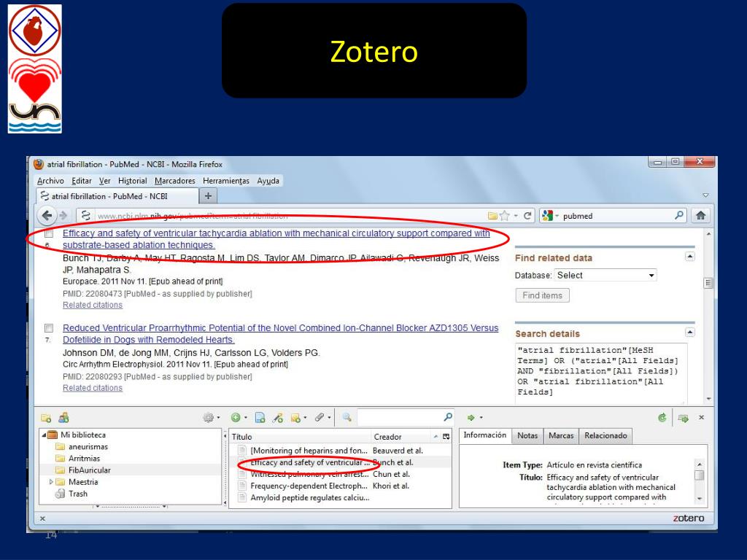The height and width of the screenshot is (560, 747).
Task: Click the Find items button
Action: [x=542, y=295]
